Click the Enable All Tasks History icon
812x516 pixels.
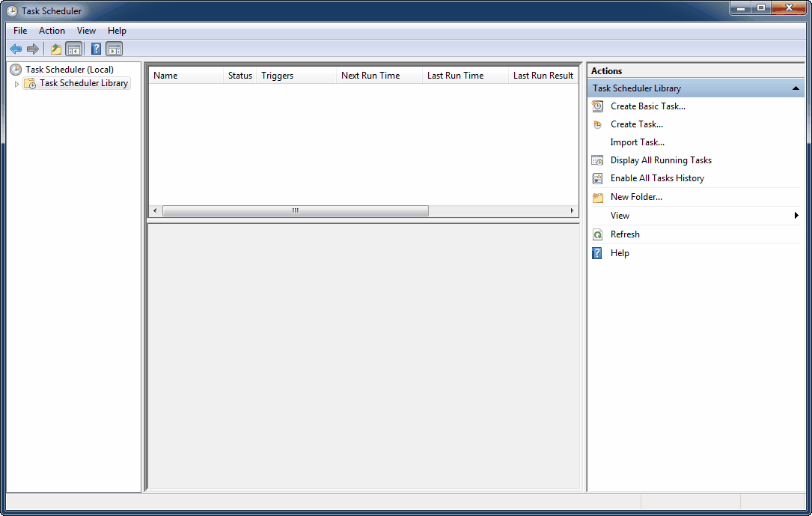(598, 179)
